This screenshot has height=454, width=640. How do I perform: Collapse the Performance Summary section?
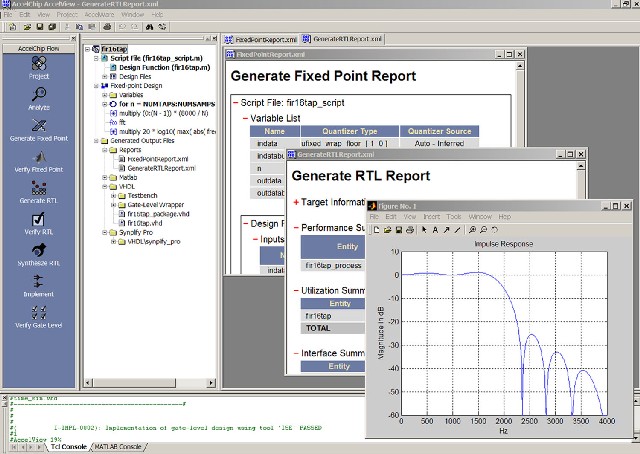[296, 228]
